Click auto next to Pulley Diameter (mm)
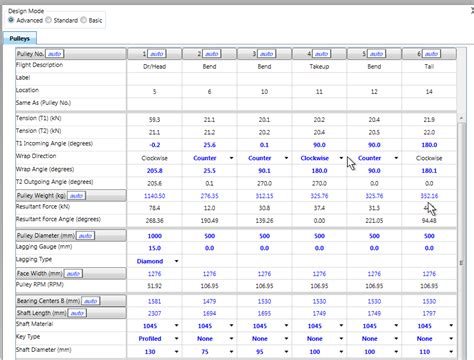Viewport: 474px width, 360px height. [85, 236]
